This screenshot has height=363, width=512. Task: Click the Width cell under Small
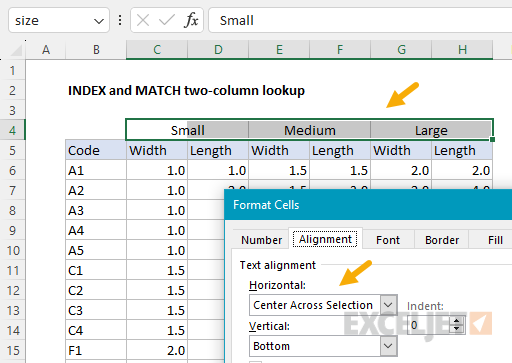(157, 150)
